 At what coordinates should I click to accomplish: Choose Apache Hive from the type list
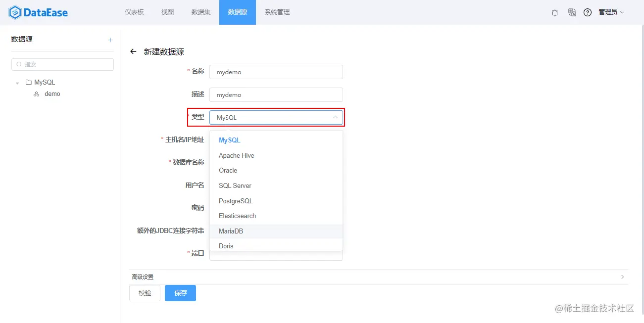276,155
